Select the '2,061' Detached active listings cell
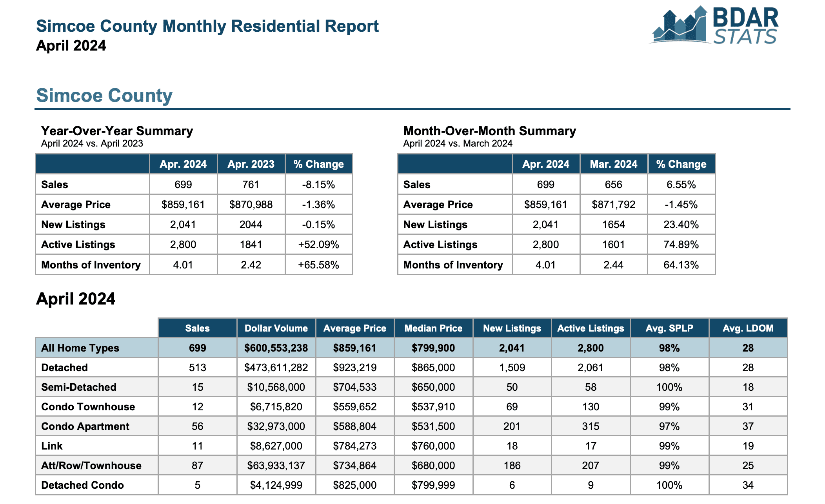Viewport: 825px width, 504px height. (x=591, y=368)
